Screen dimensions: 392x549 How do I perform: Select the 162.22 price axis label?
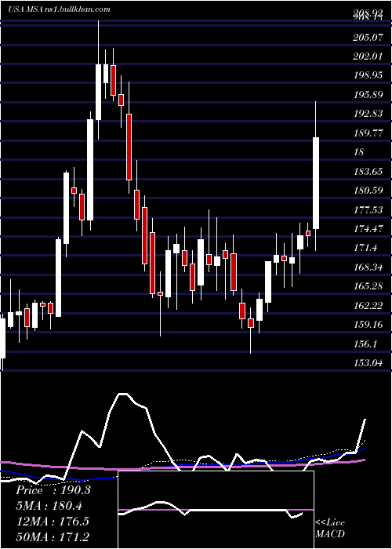coord(368,306)
